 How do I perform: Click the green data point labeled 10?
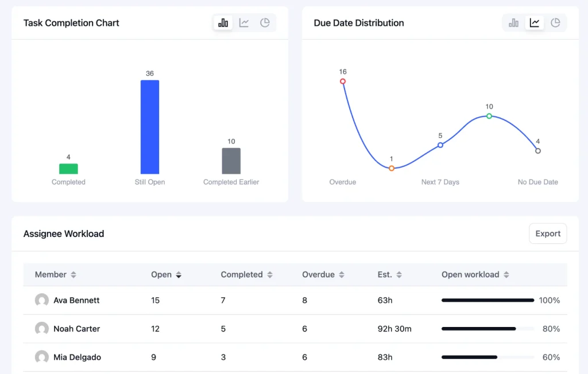[x=489, y=116]
